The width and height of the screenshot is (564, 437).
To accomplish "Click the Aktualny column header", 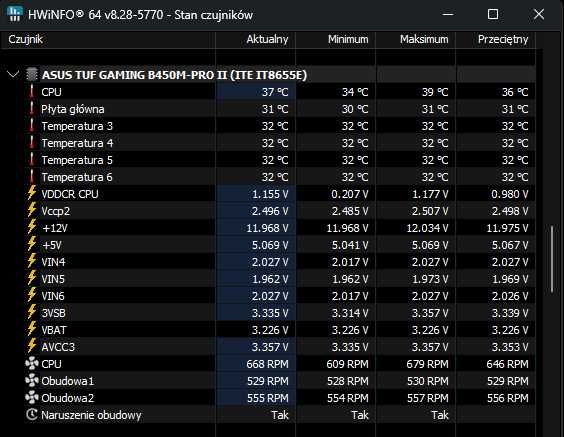I will click(255, 39).
